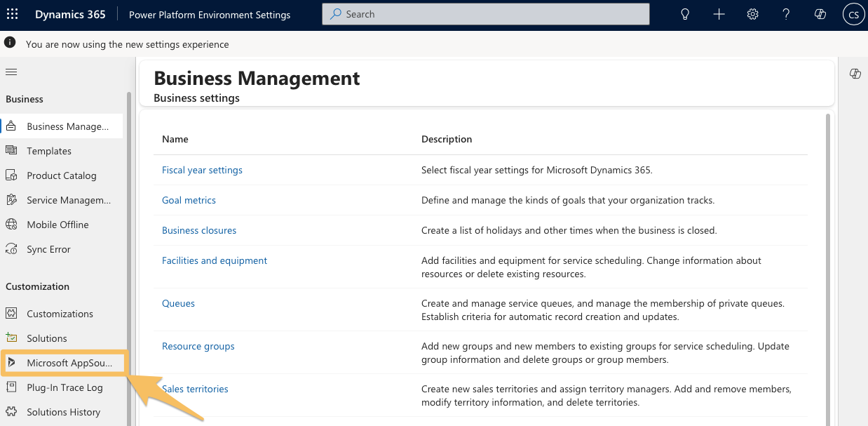Click the Queues link
This screenshot has width=868, height=426.
tap(178, 303)
